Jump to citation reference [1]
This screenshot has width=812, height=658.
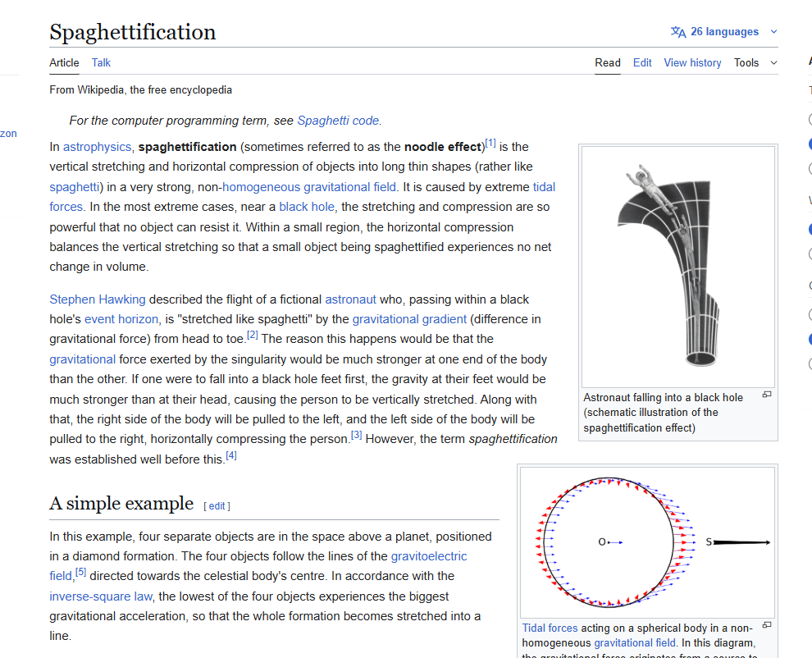[x=490, y=143]
